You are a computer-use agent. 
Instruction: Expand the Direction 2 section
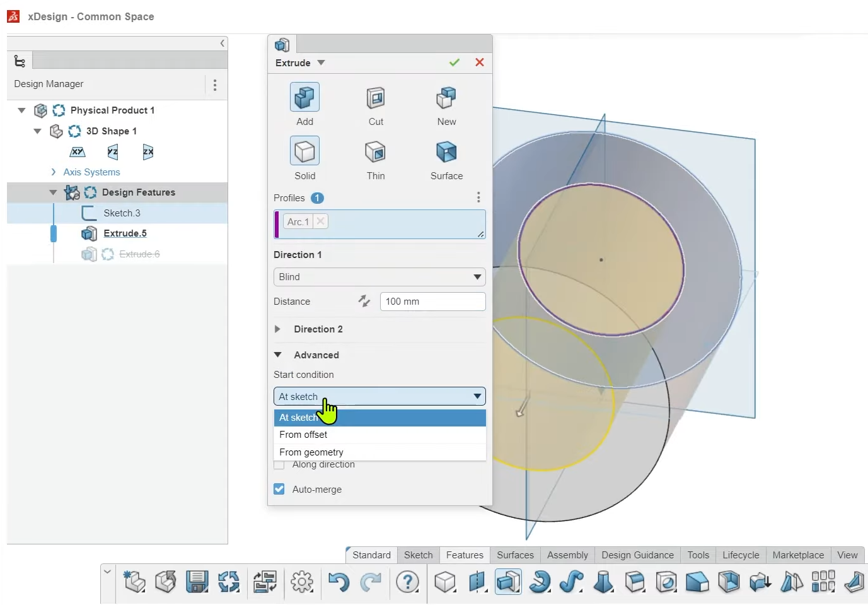[x=277, y=329]
